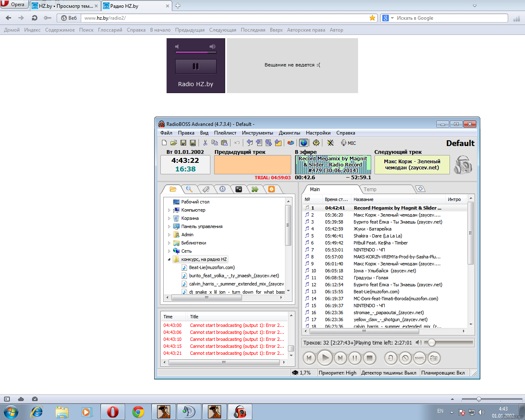
Task: Click 'Детектор тишины: Выкл' in status bar
Action: coord(389,373)
